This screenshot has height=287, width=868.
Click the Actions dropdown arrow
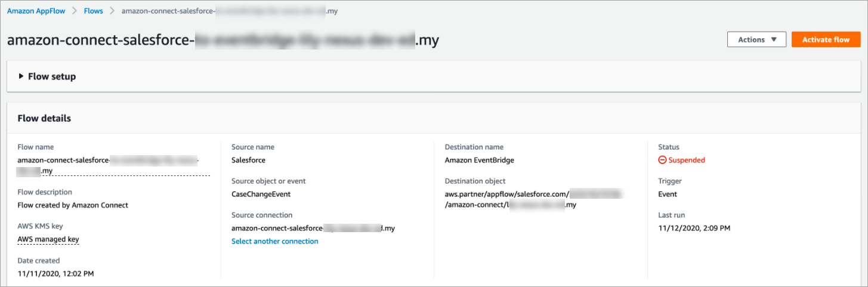774,40
